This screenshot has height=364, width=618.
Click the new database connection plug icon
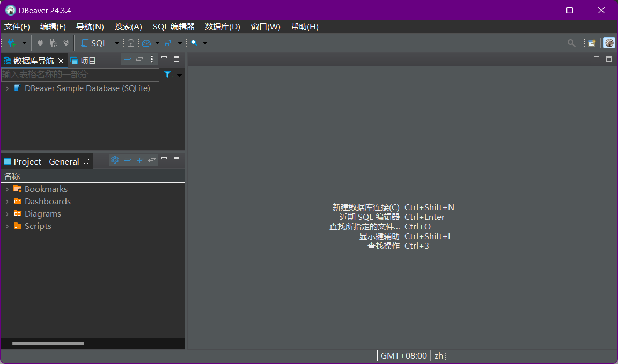[11, 43]
